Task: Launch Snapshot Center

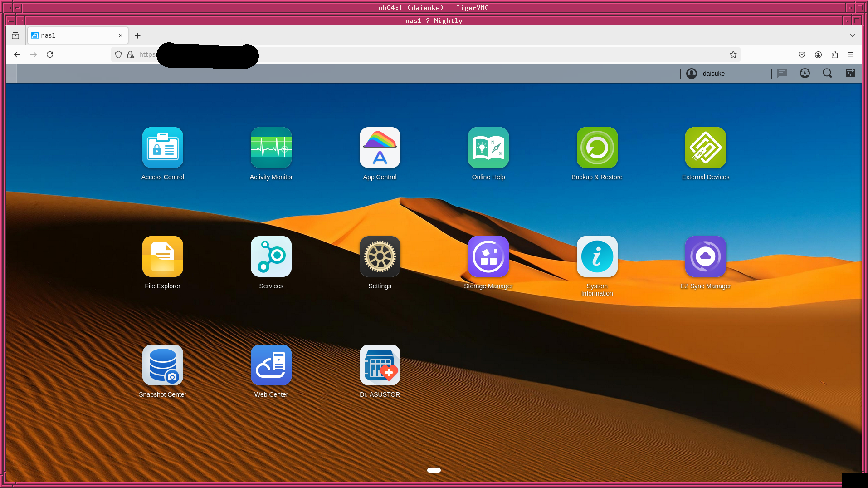Action: click(x=162, y=365)
